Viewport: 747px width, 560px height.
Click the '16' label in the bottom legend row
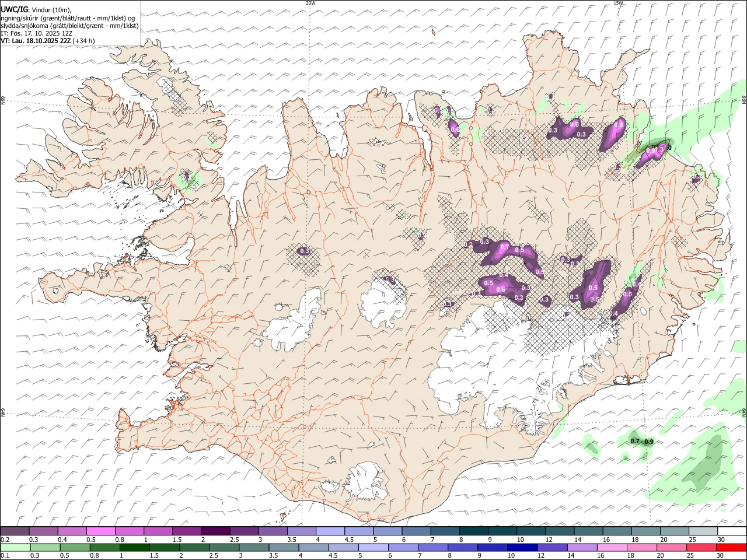click(601, 555)
